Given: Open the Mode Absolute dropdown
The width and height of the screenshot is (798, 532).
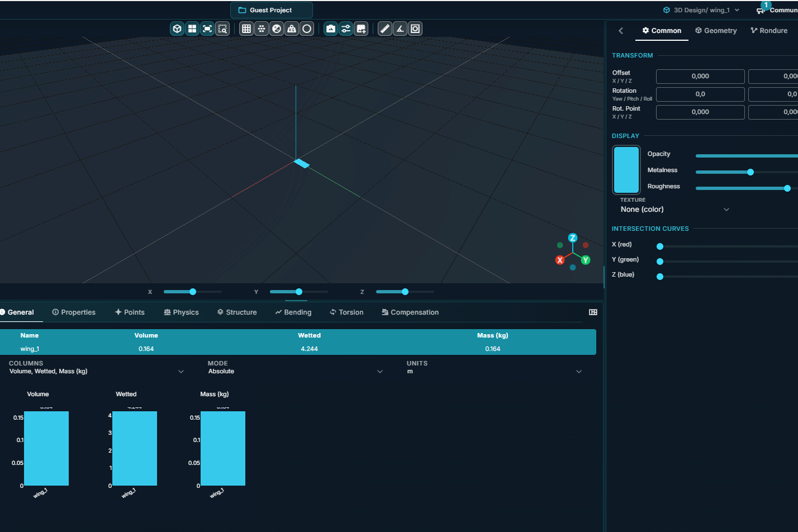Looking at the screenshot, I should tap(296, 371).
